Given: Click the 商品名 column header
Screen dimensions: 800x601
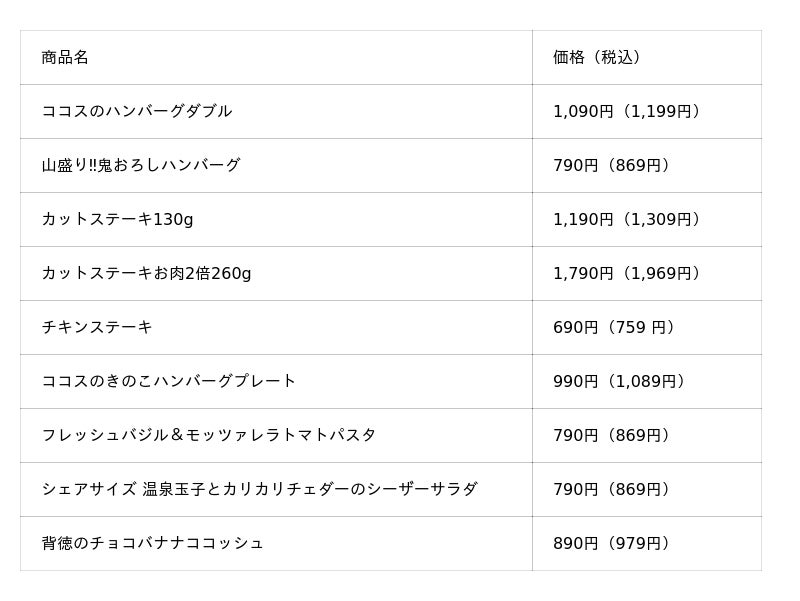Looking at the screenshot, I should point(65,57).
